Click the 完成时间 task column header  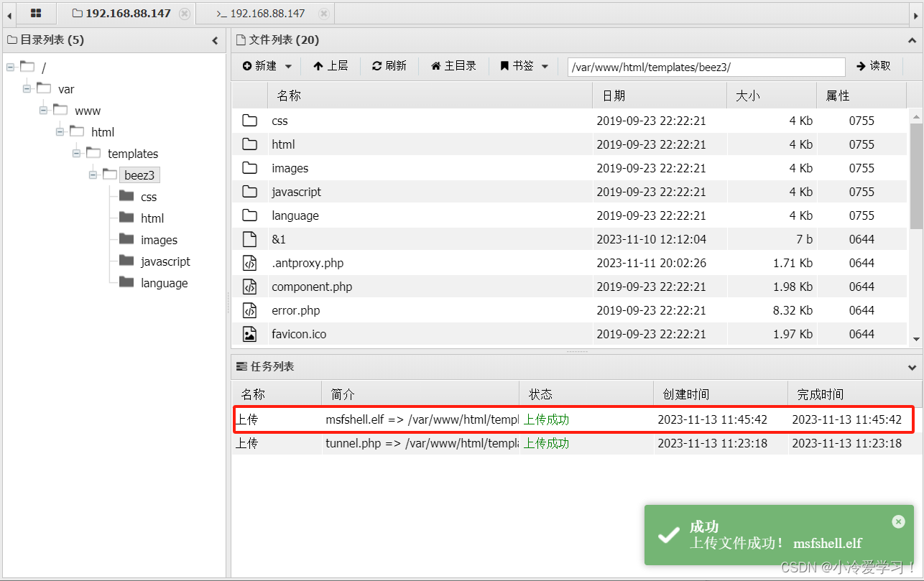coord(855,394)
